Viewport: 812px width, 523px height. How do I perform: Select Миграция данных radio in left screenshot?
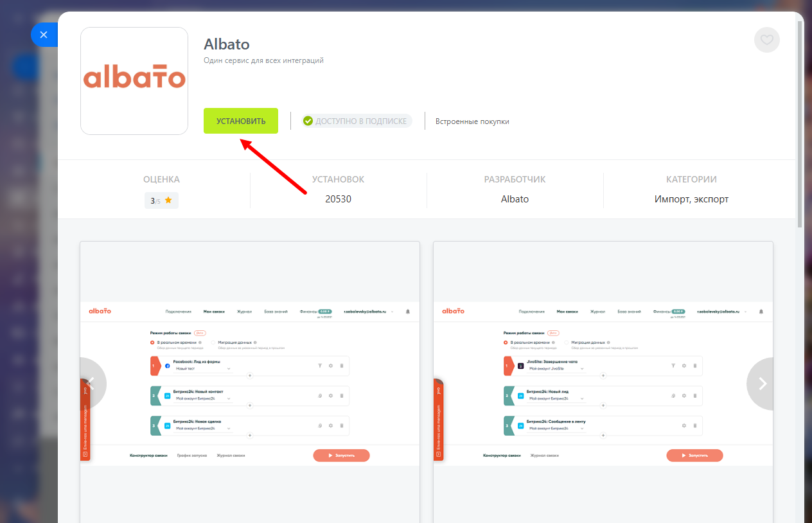tap(213, 343)
